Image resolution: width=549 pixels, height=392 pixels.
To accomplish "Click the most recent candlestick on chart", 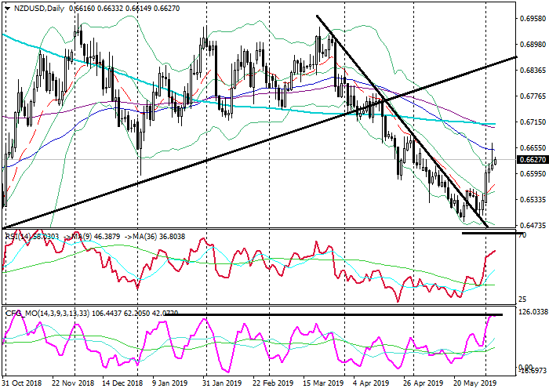I will (495, 162).
